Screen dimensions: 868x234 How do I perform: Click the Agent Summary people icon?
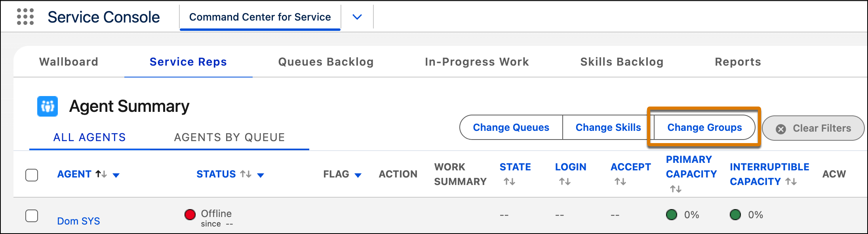click(48, 106)
